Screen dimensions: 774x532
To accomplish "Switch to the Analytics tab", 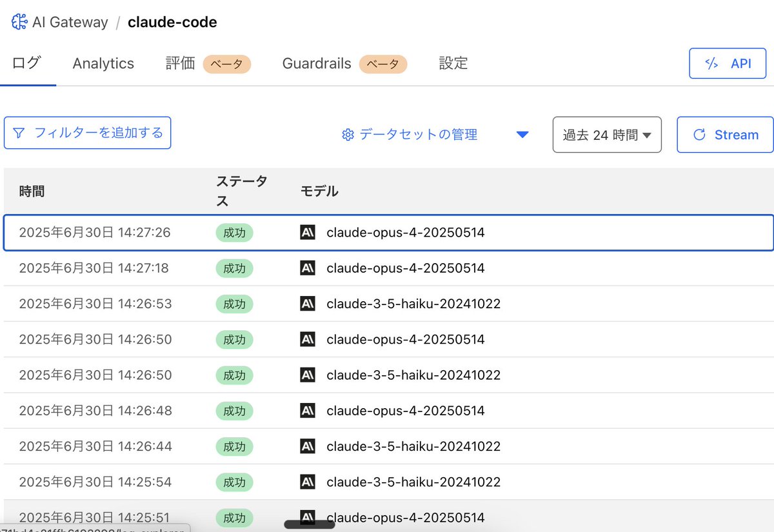I will coord(103,63).
